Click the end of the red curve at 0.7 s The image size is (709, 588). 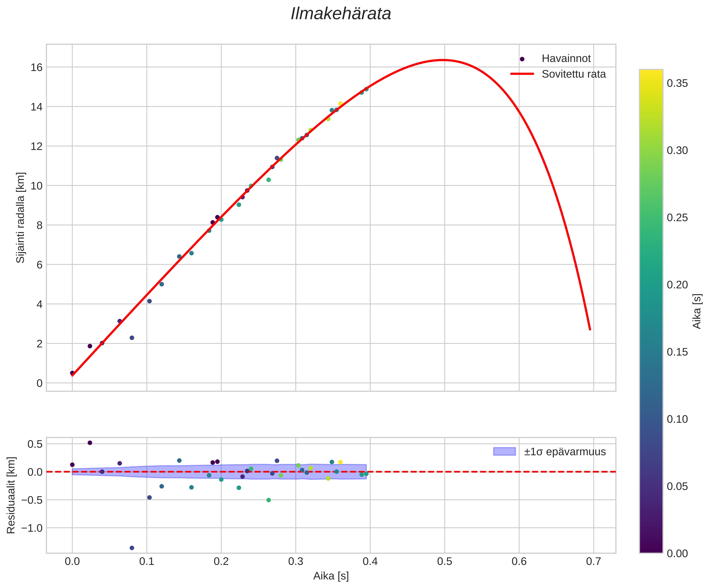tap(590, 329)
